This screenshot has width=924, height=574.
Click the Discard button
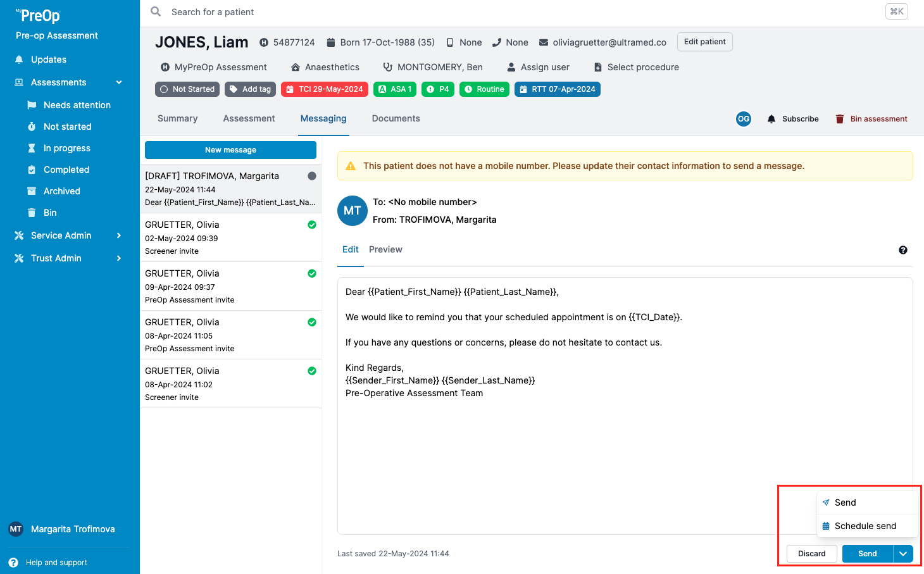point(811,554)
